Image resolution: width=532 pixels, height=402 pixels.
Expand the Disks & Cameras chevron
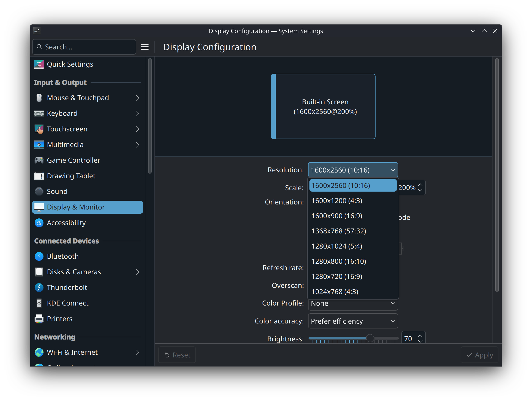coord(137,272)
